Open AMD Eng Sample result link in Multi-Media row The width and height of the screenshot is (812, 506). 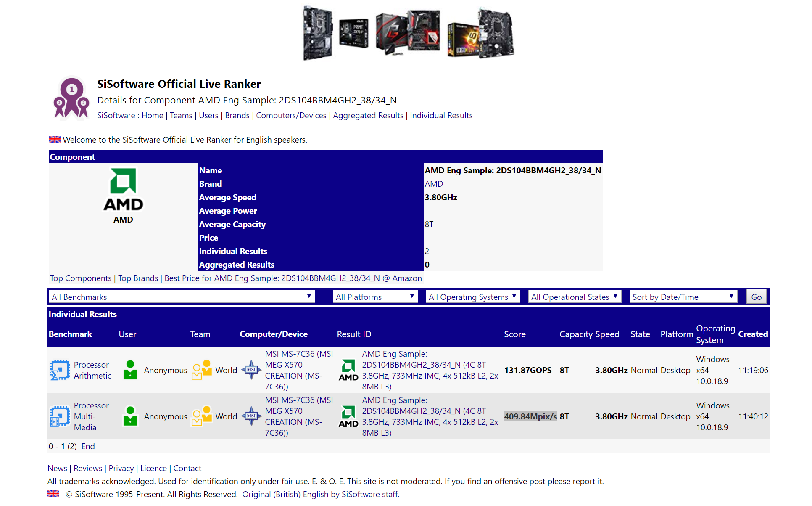tap(430, 416)
